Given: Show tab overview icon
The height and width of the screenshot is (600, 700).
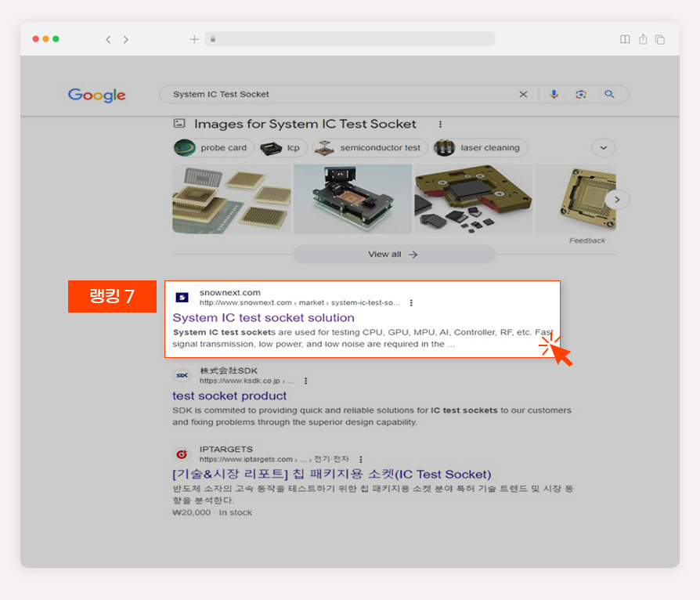Looking at the screenshot, I should 660,39.
